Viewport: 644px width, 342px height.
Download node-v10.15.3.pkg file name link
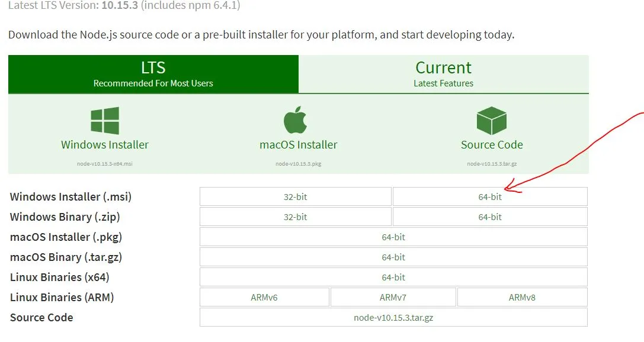click(298, 164)
